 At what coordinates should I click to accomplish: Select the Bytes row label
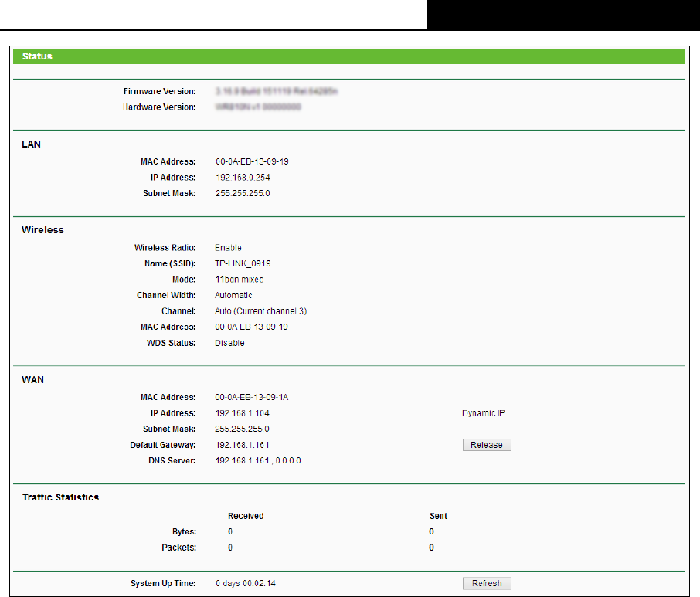pos(185,531)
